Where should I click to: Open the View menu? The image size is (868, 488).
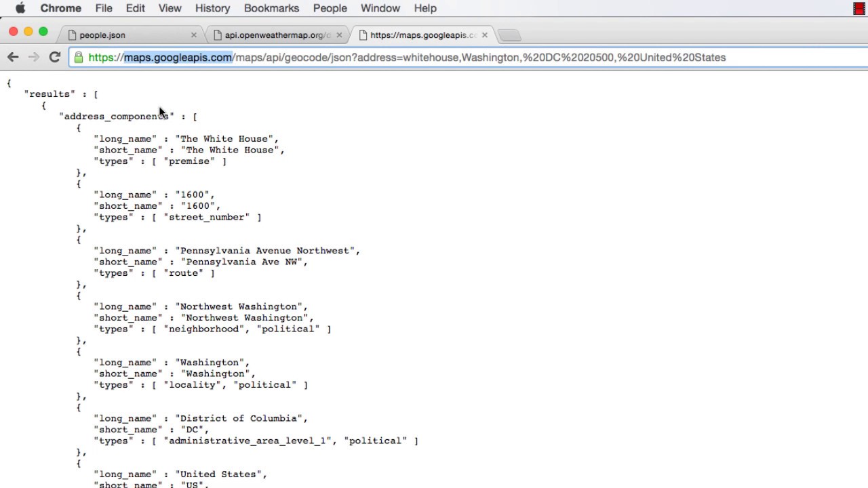click(x=170, y=8)
